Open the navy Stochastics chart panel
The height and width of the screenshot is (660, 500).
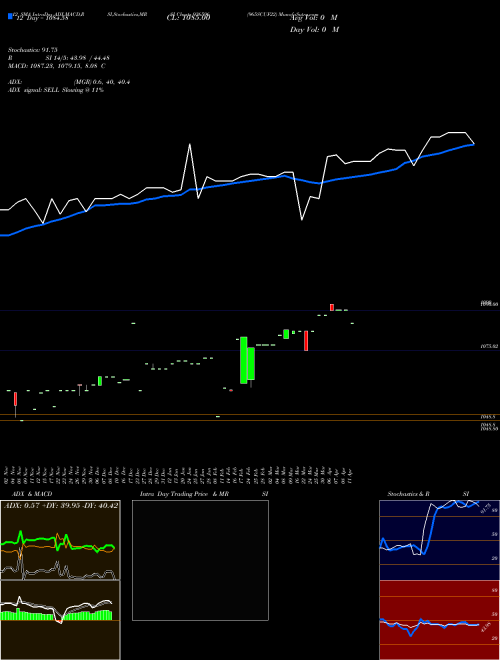[x=439, y=540]
